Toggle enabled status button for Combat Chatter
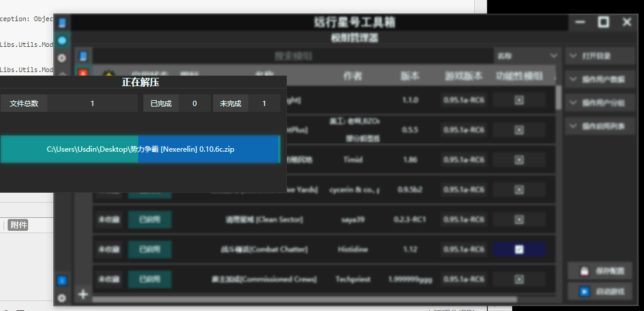644x311 pixels. (x=149, y=250)
